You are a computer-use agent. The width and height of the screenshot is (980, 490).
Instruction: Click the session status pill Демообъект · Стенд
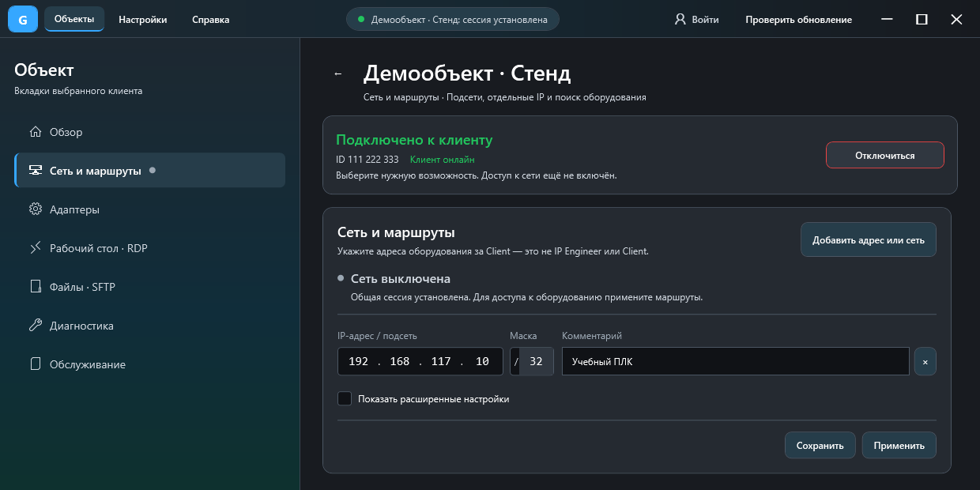tap(453, 19)
